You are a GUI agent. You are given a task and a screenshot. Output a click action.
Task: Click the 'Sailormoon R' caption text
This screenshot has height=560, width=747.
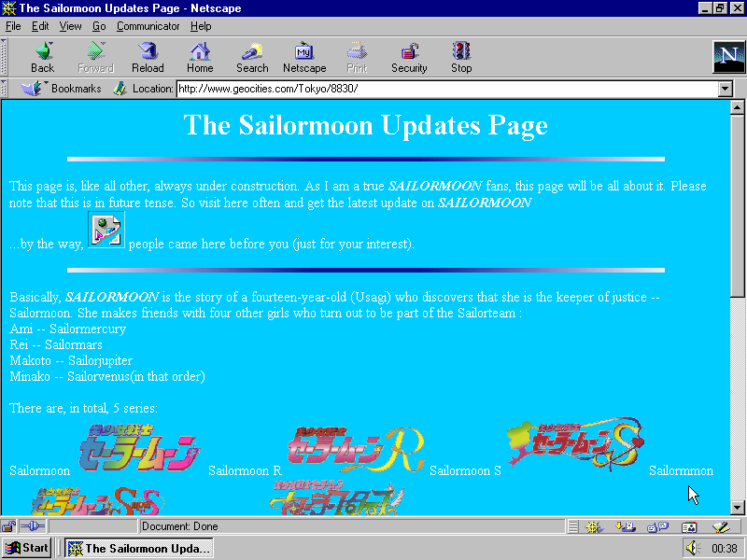click(x=245, y=470)
